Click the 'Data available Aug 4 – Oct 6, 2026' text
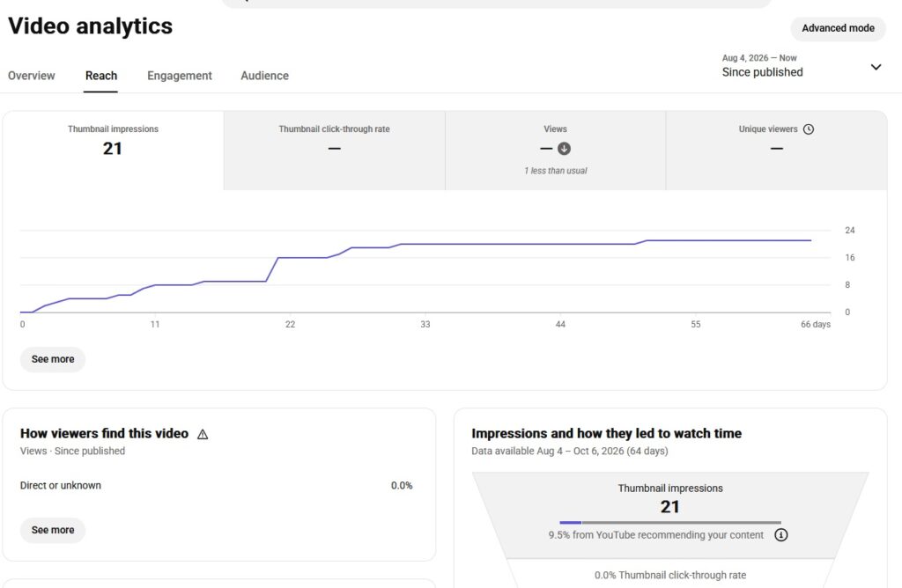 tap(570, 452)
